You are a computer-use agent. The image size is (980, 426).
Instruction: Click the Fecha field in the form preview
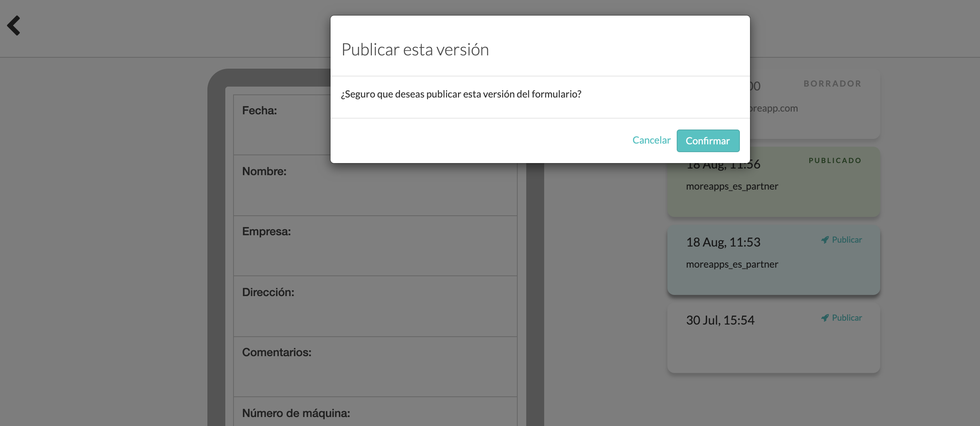pos(282,125)
